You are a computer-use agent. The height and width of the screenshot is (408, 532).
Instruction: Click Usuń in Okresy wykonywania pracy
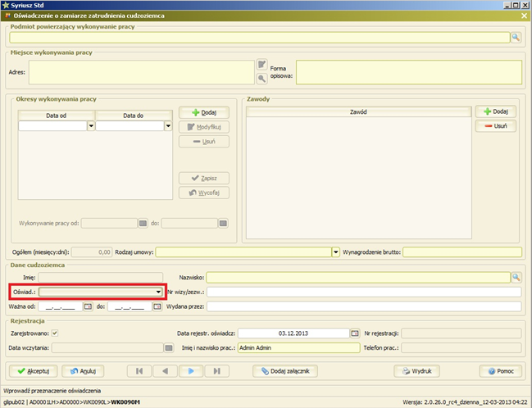[x=204, y=142]
